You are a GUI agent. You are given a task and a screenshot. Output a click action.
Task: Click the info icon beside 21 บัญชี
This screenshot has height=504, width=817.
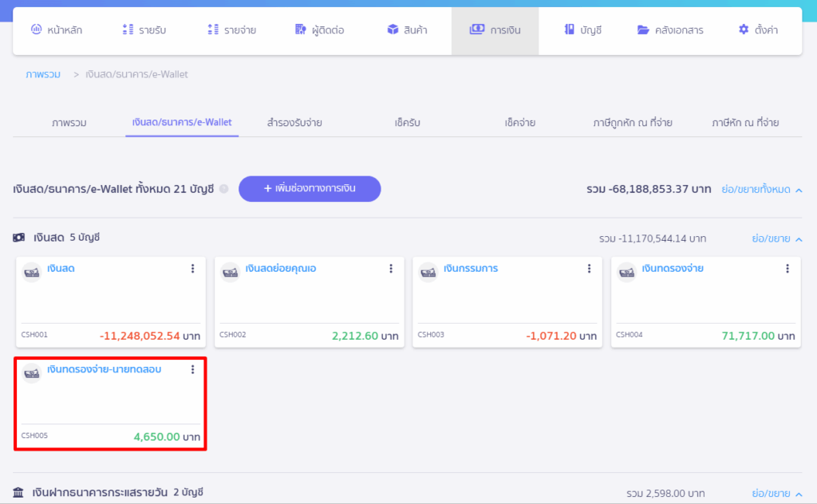(224, 189)
